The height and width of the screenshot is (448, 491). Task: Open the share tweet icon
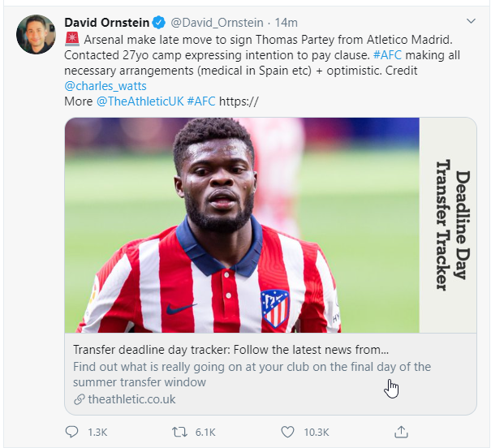click(401, 432)
